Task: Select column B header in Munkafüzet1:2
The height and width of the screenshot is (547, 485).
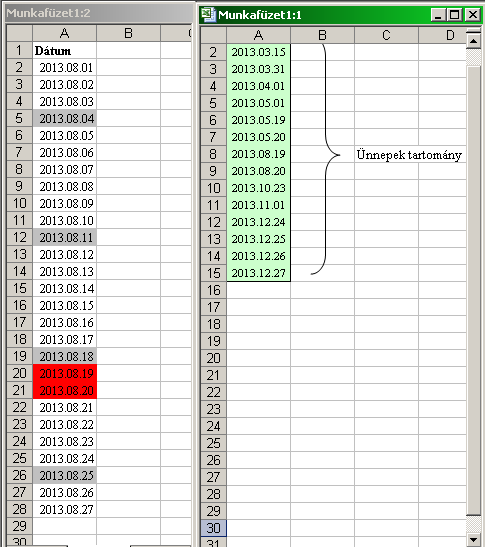Action: pyautogui.click(x=128, y=33)
